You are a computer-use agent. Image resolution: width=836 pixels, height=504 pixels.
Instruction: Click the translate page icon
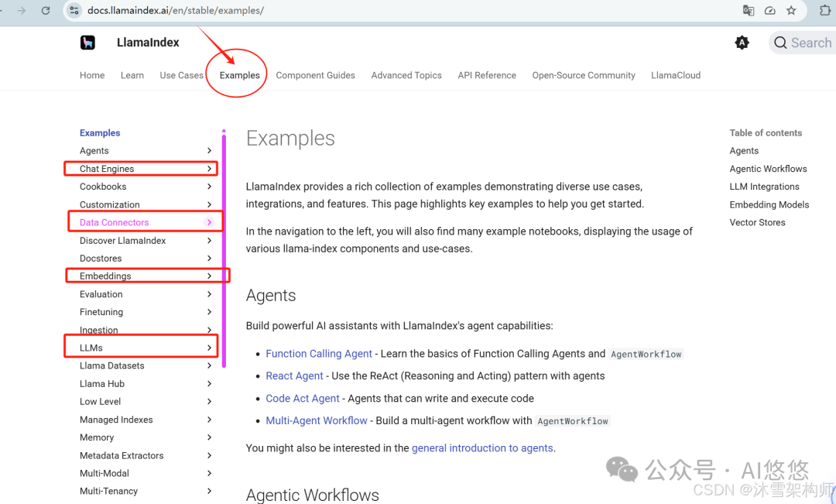coord(748,10)
